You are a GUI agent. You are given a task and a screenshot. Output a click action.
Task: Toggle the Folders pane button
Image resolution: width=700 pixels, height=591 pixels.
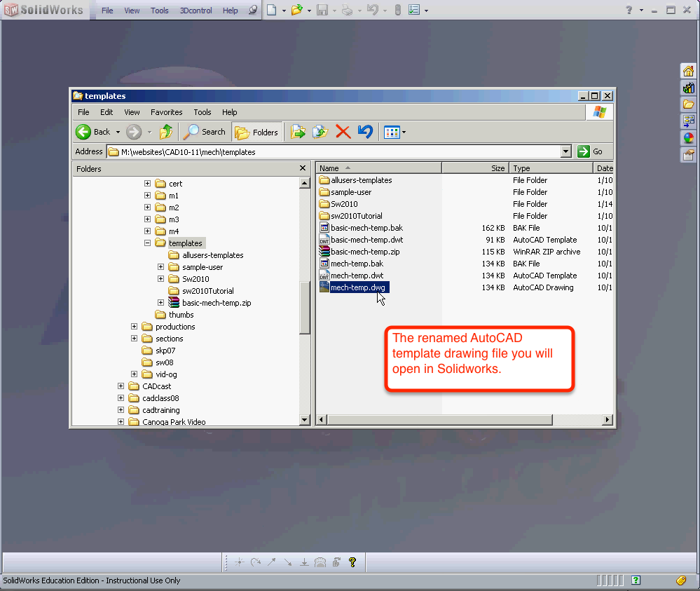point(256,132)
